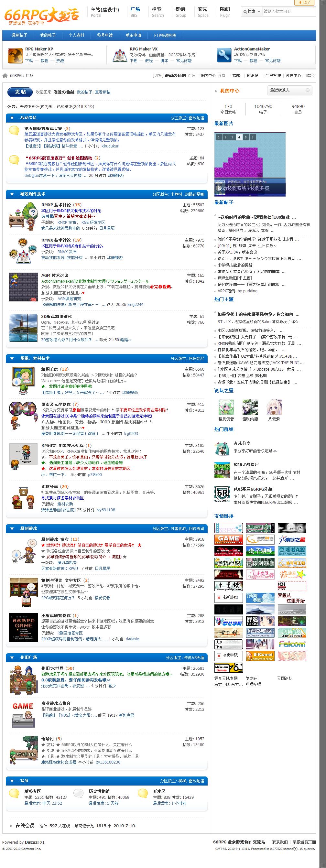
Task: Show slide 2 in the 最新图片 slideshow
Action: point(225,137)
